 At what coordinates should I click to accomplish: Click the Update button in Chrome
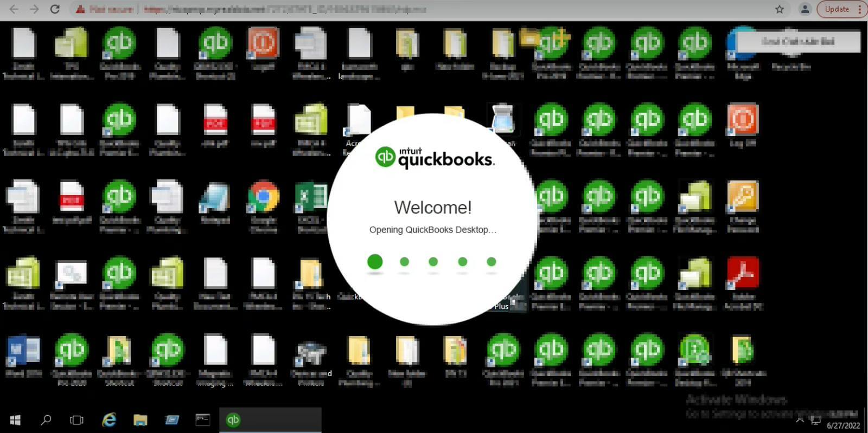coord(837,9)
